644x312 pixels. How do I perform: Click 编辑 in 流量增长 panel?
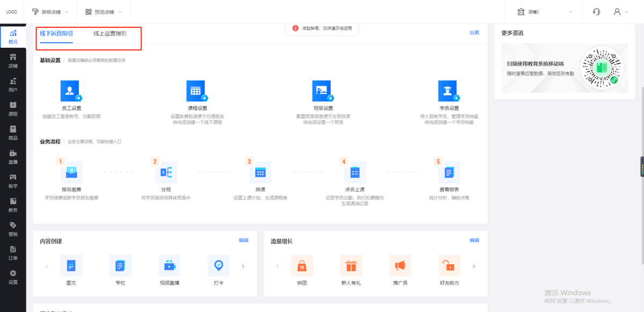pos(474,241)
